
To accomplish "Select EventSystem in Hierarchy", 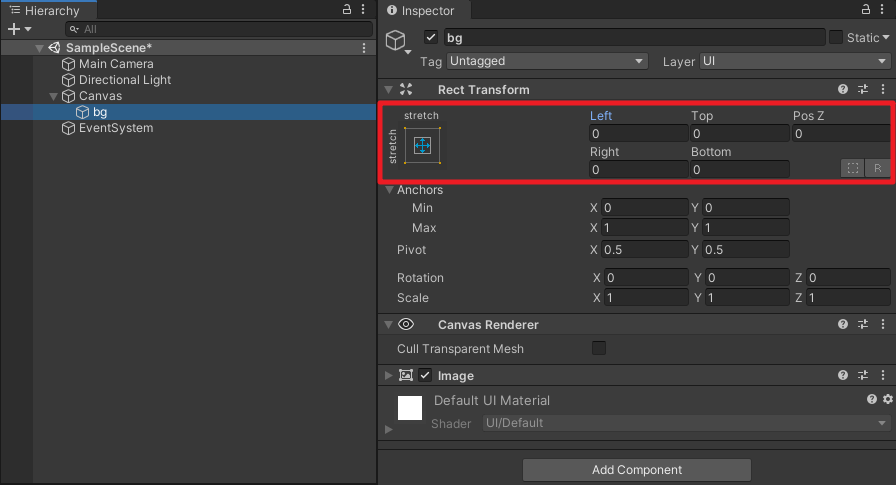I will click(115, 128).
